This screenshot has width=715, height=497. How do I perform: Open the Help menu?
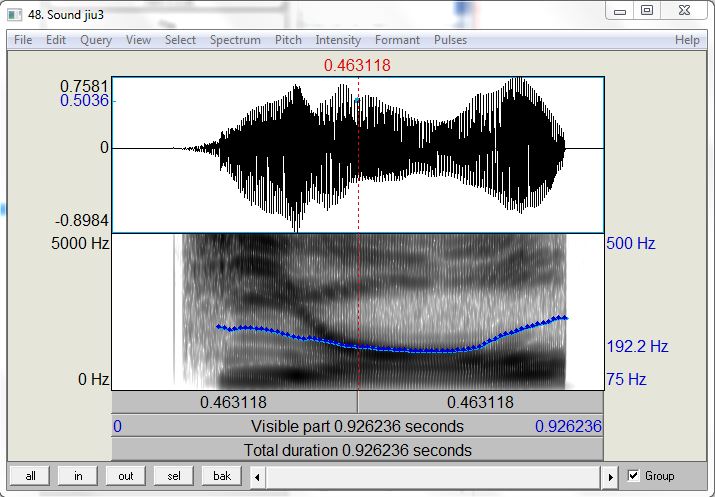pos(687,40)
